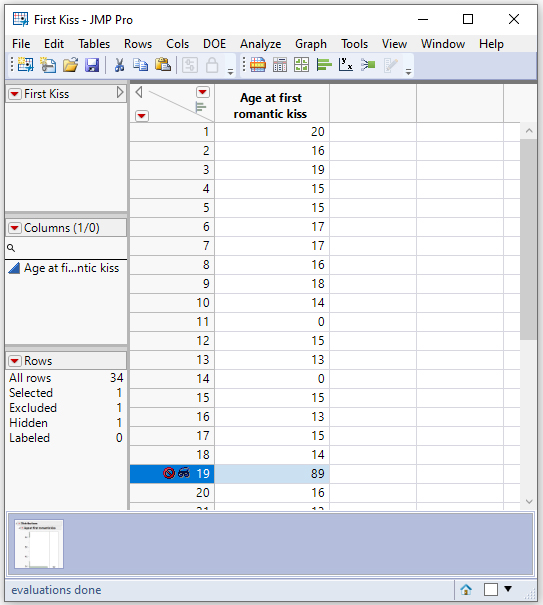The height and width of the screenshot is (605, 543).
Task: Click the Cut scissors icon
Action: point(119,65)
